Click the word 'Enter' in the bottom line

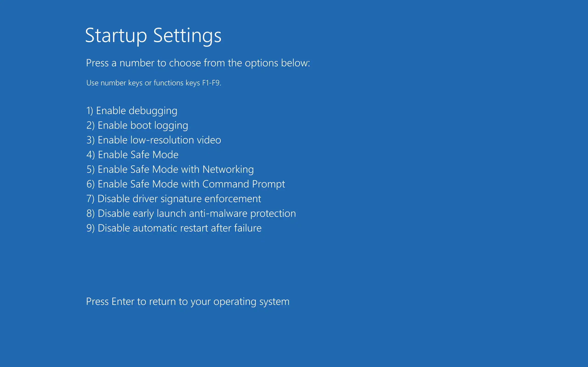point(123,301)
